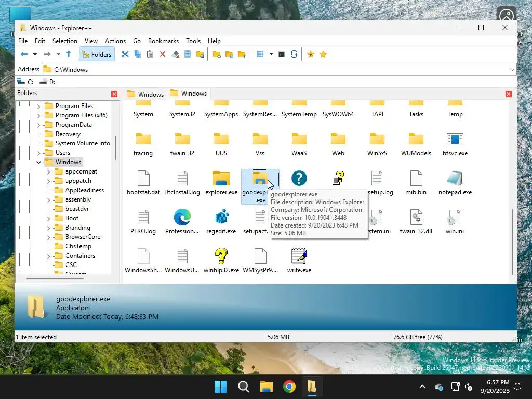Viewport: 532px width, 399px height.
Task: Cut the selected file with scissors icon
Action: click(x=125, y=54)
